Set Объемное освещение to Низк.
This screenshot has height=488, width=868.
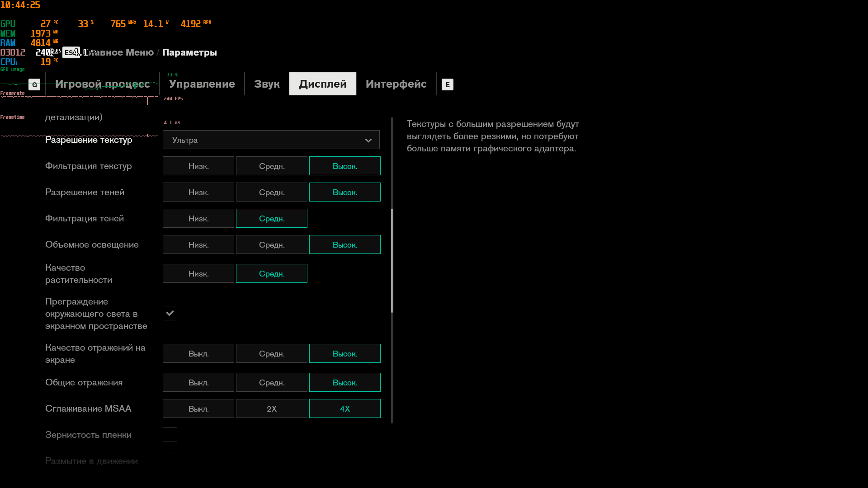click(198, 245)
